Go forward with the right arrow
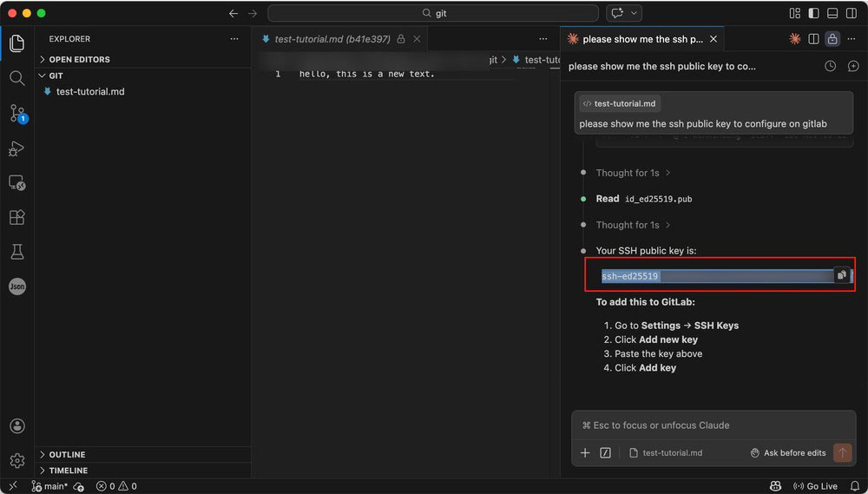 [x=253, y=13]
